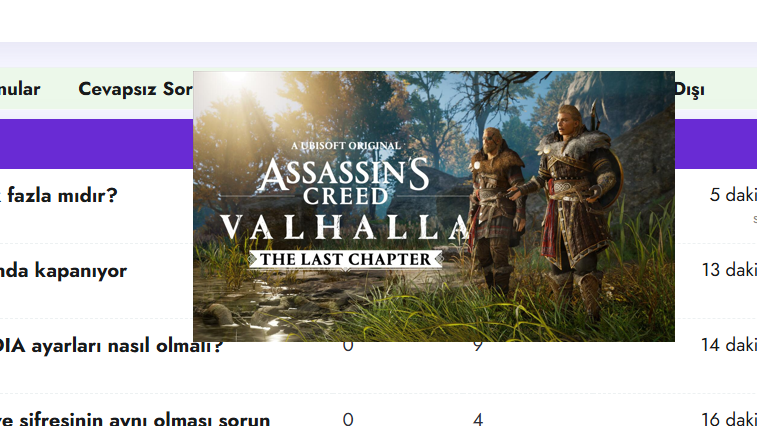Viewport: 757px width, 426px height.
Task: Click the '14 daki' timestamp
Action: coord(729,345)
